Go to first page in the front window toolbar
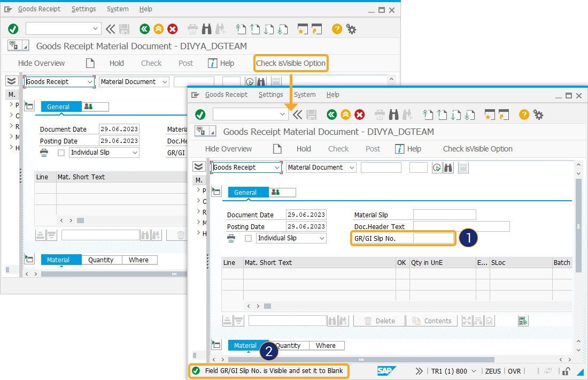This screenshot has height=380, width=588. [428, 115]
